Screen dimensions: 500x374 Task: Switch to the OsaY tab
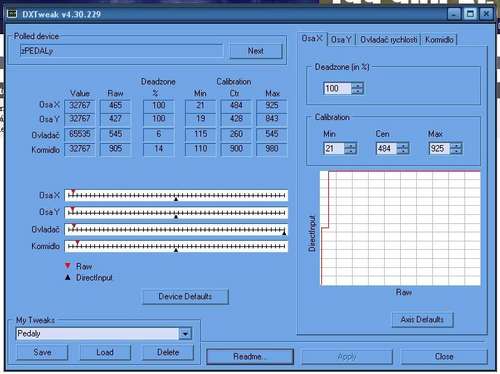tap(341, 40)
